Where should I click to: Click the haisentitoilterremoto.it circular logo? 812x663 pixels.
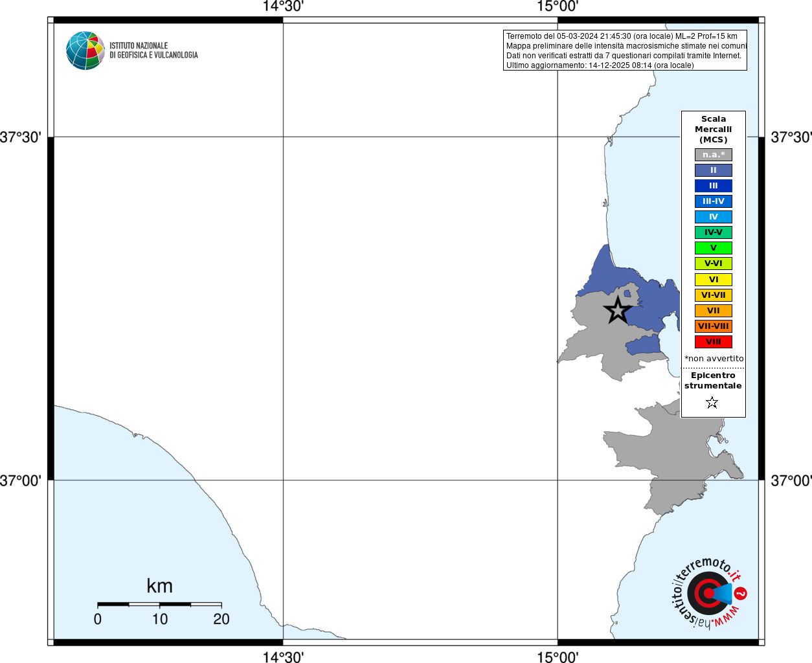(709, 593)
